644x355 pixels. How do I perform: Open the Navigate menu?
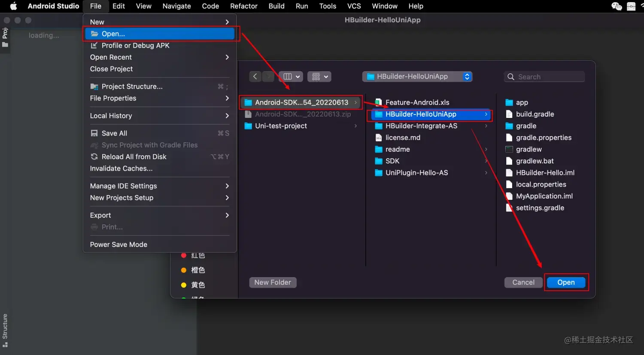pyautogui.click(x=176, y=6)
